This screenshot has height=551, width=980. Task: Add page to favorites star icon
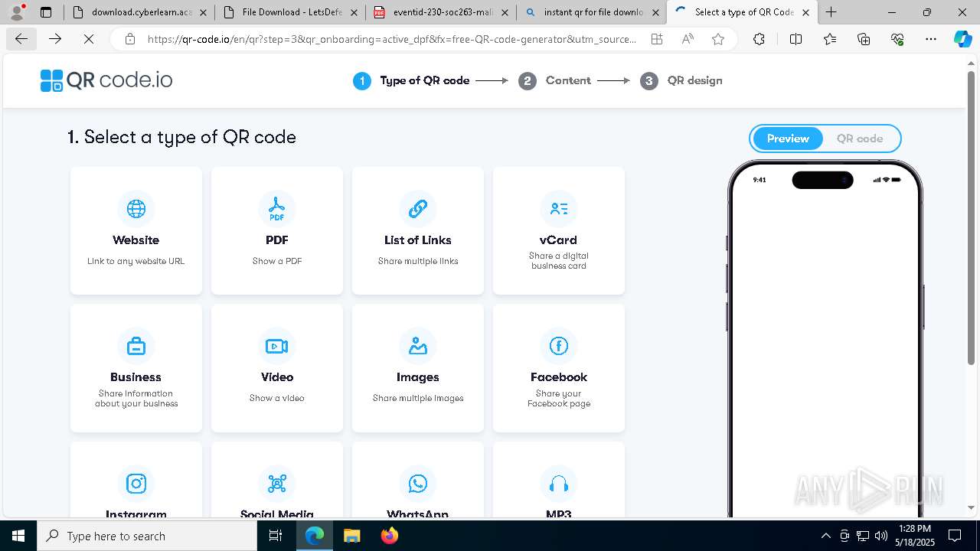coord(718,39)
